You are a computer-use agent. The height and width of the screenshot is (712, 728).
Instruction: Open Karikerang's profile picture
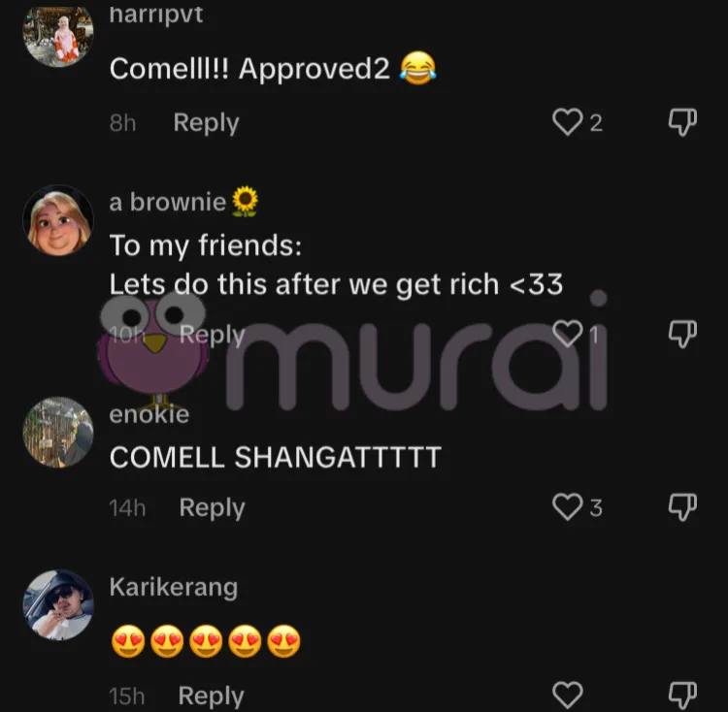(58, 605)
